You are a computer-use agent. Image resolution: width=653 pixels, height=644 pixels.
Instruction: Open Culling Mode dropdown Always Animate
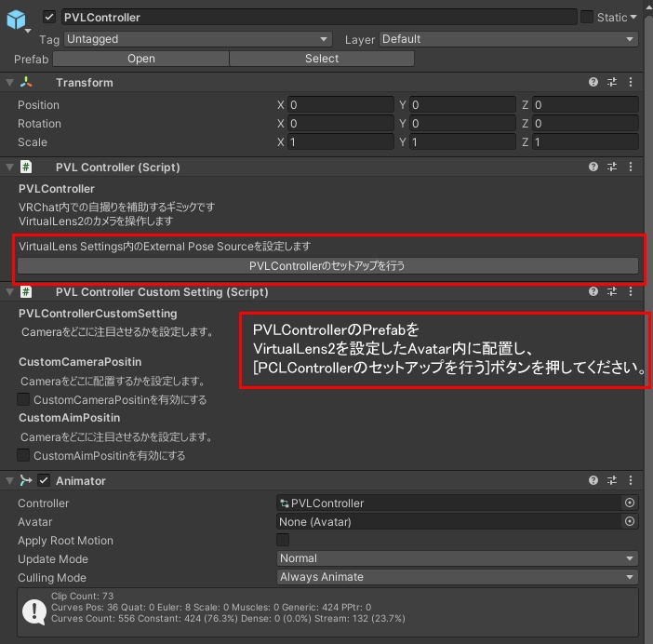coord(458,577)
